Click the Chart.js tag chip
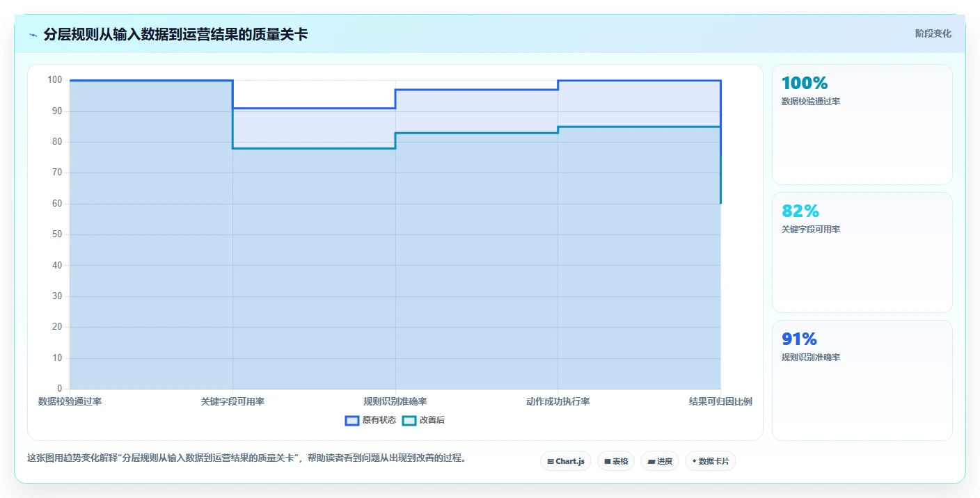This screenshot has height=498, width=980. click(565, 461)
